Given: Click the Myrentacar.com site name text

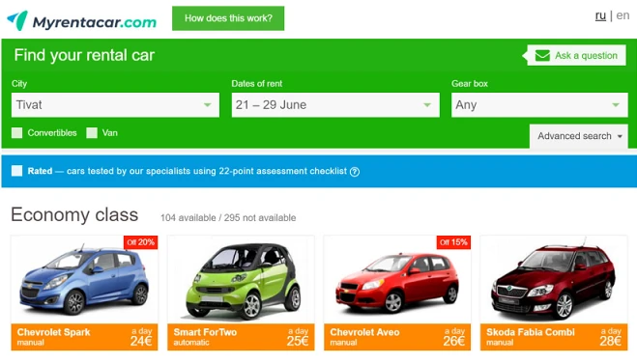Looking at the screenshot, I should coord(95,22).
